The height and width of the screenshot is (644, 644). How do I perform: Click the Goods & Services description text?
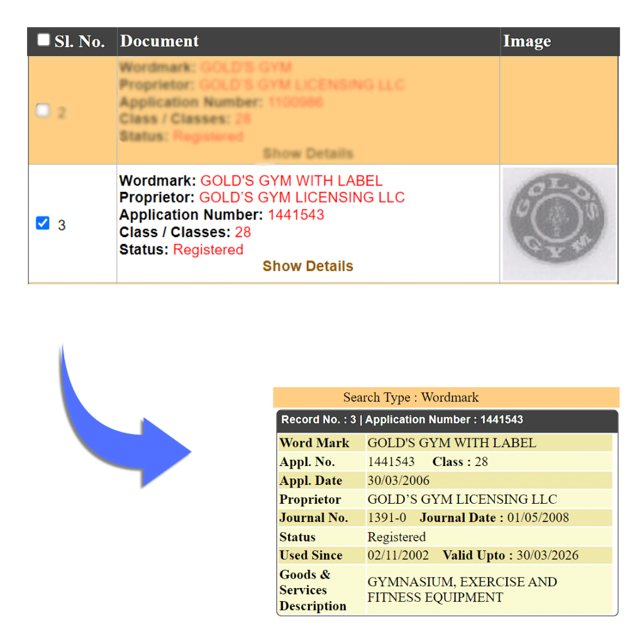[462, 590]
